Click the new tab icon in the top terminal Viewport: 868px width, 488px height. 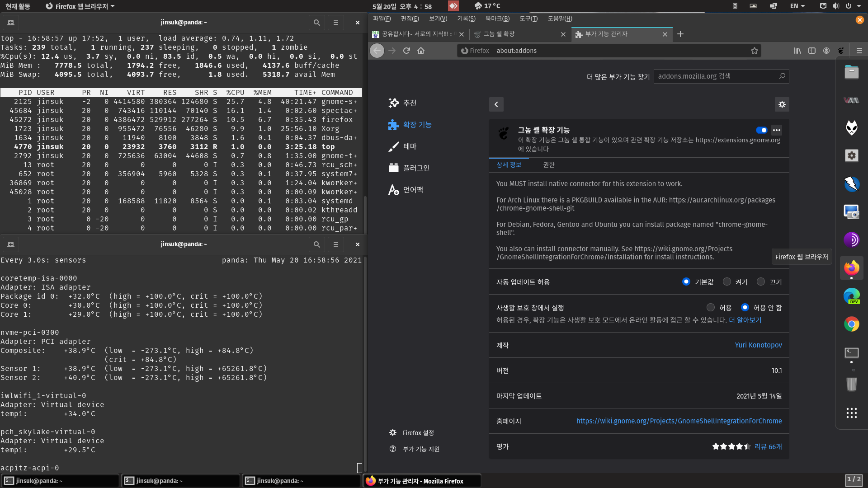click(11, 22)
